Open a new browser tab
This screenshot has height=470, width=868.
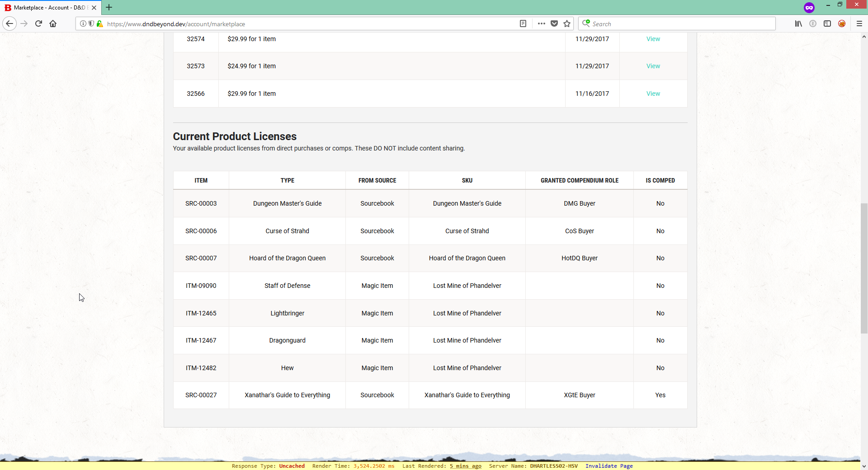[109, 7]
